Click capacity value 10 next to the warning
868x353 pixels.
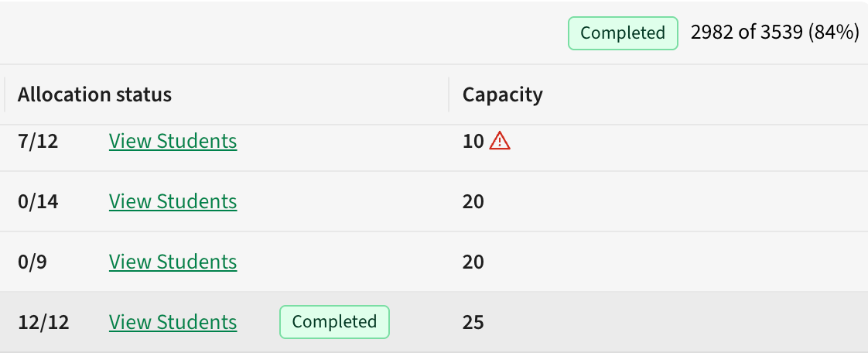(x=473, y=141)
